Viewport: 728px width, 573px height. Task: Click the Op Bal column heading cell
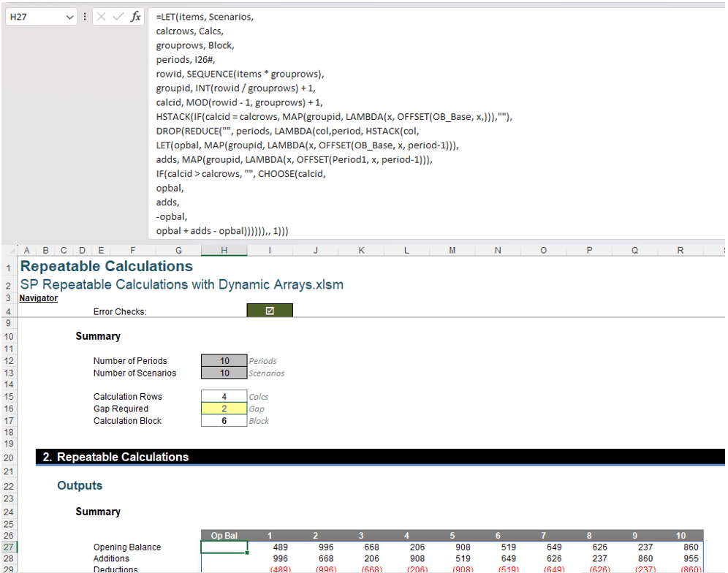[x=224, y=536]
